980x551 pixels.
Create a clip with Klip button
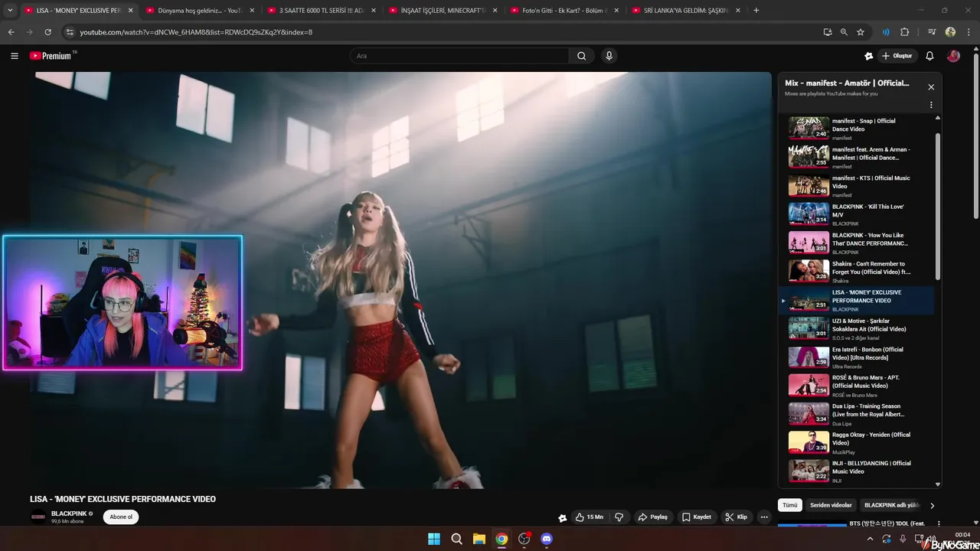[x=736, y=517]
